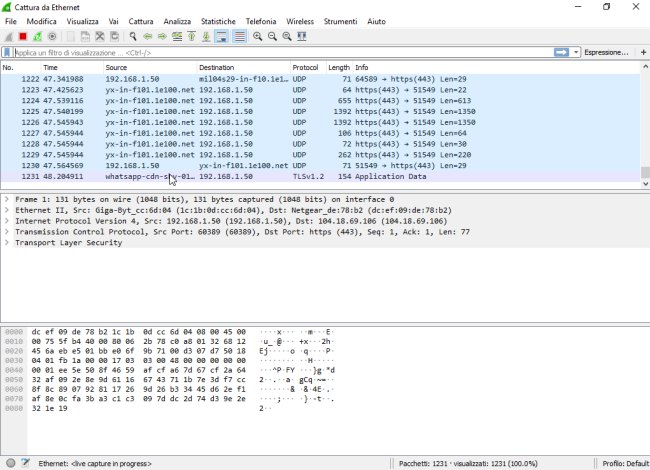
Task: Open expert information circle in status bar
Action: 11,463
